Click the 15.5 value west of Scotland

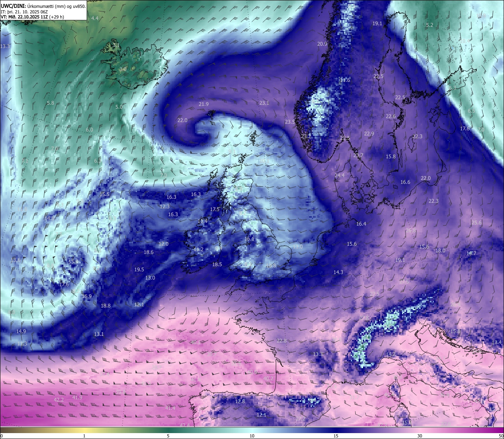[104, 194]
